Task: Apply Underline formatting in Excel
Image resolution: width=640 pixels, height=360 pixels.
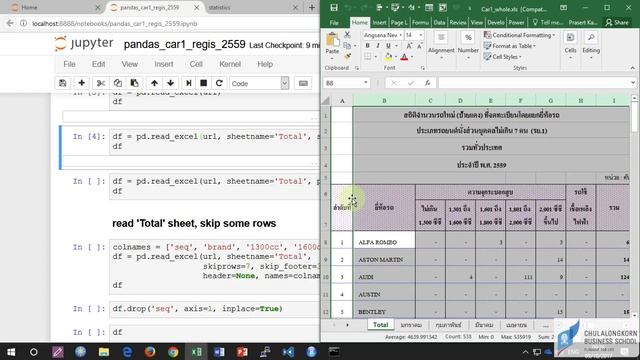Action: [x=388, y=46]
